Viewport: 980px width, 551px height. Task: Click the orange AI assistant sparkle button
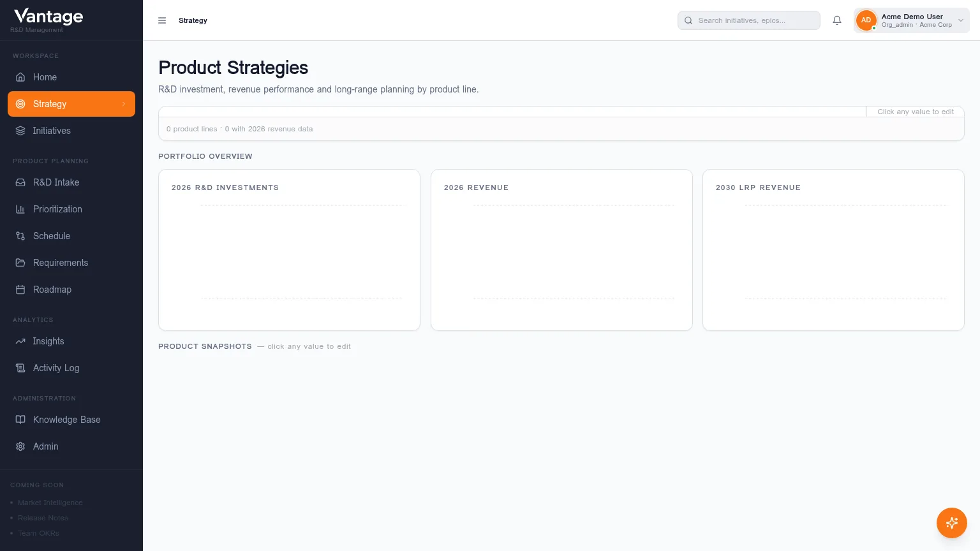pos(952,523)
